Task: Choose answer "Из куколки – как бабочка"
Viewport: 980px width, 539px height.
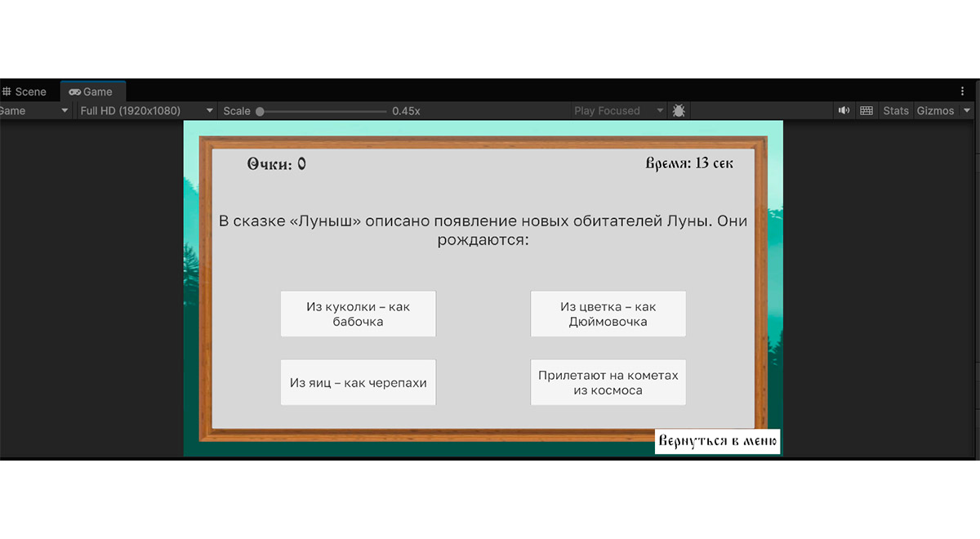Action: point(358,314)
